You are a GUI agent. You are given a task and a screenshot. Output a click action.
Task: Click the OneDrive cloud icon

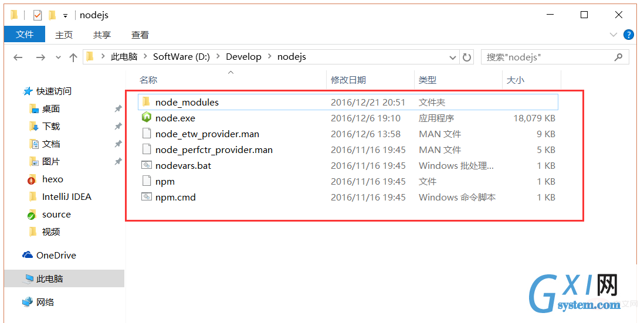[28, 255]
